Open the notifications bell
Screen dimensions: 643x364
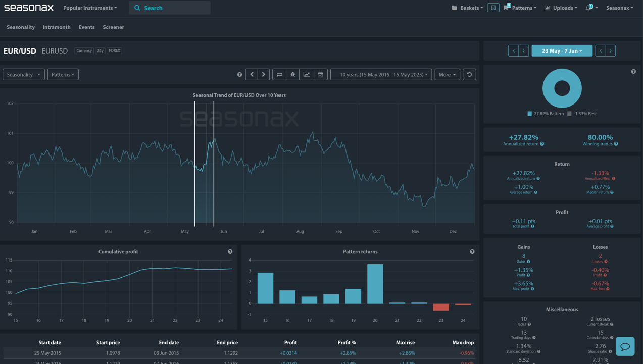(x=588, y=8)
